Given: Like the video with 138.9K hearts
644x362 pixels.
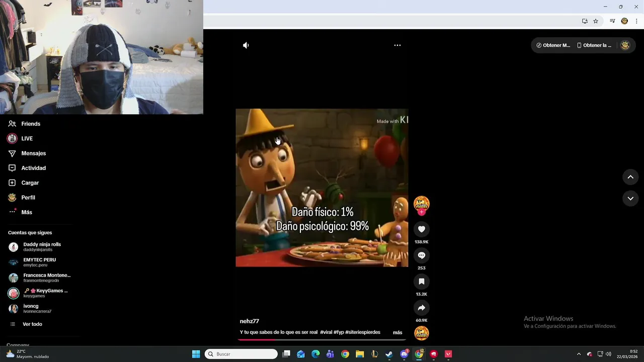Looking at the screenshot, I should (422, 229).
